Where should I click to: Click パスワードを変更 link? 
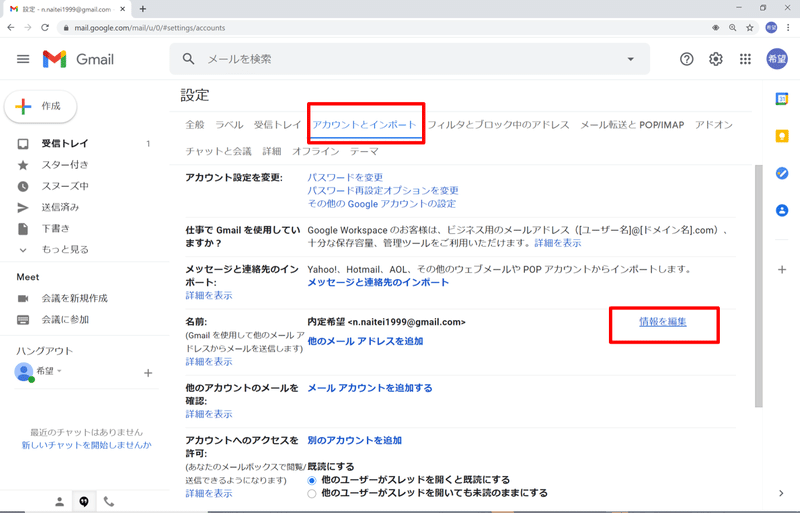pyautogui.click(x=345, y=178)
